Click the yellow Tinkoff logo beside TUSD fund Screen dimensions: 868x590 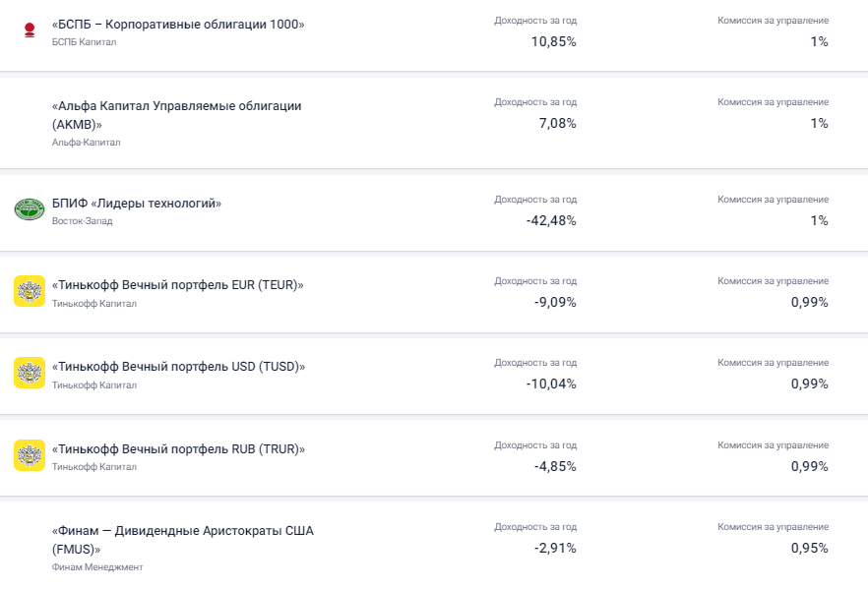[x=30, y=374]
